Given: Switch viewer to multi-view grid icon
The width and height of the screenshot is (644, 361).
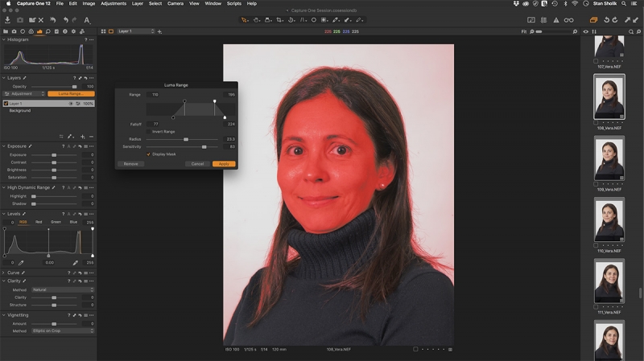Looking at the screenshot, I should pyautogui.click(x=104, y=31).
